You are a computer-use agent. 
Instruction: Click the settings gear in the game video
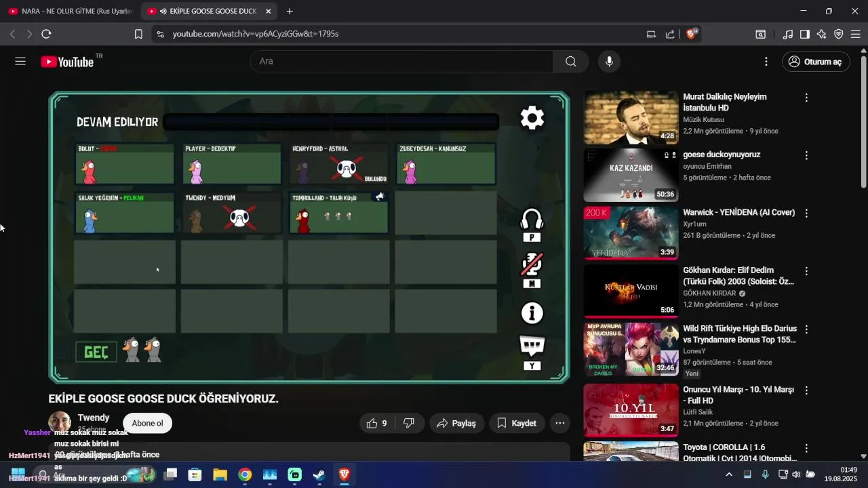[x=532, y=118]
